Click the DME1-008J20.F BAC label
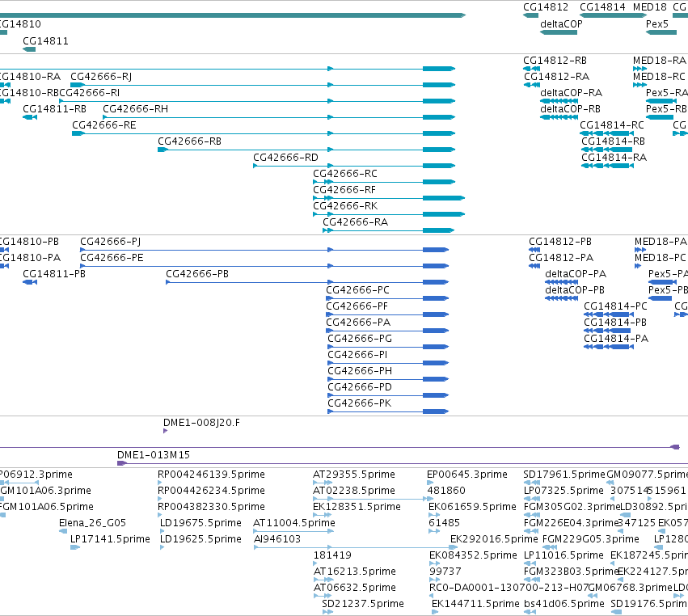The width and height of the screenshot is (688, 616). point(201,423)
